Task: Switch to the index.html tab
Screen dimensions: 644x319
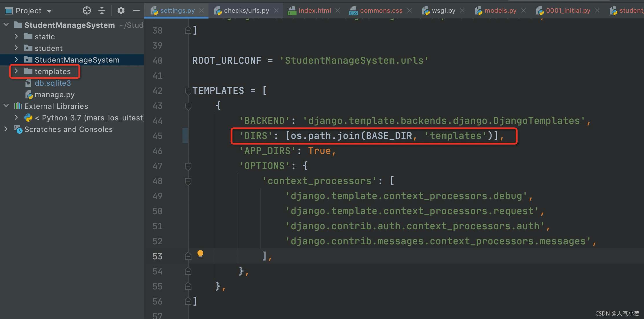Action: point(314,11)
